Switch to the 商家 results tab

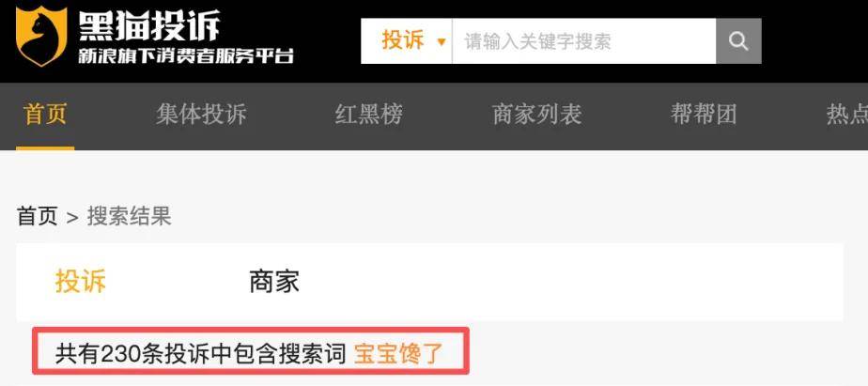click(x=274, y=282)
